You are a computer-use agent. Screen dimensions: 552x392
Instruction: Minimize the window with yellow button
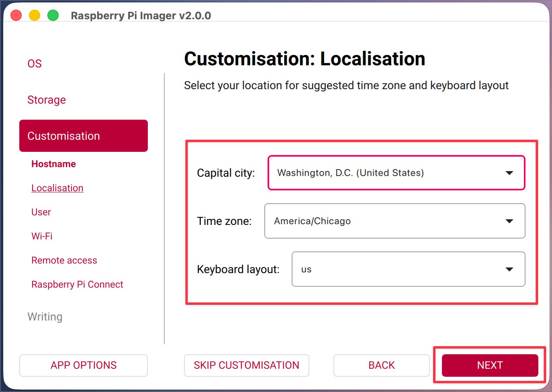point(35,15)
